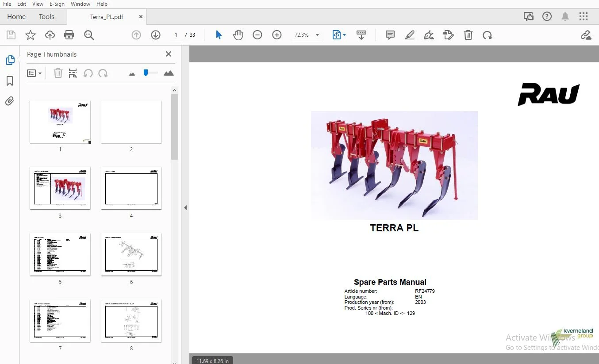Viewport: 599px width, 364px height.
Task: Open the E-Sign menu
Action: [x=57, y=4]
